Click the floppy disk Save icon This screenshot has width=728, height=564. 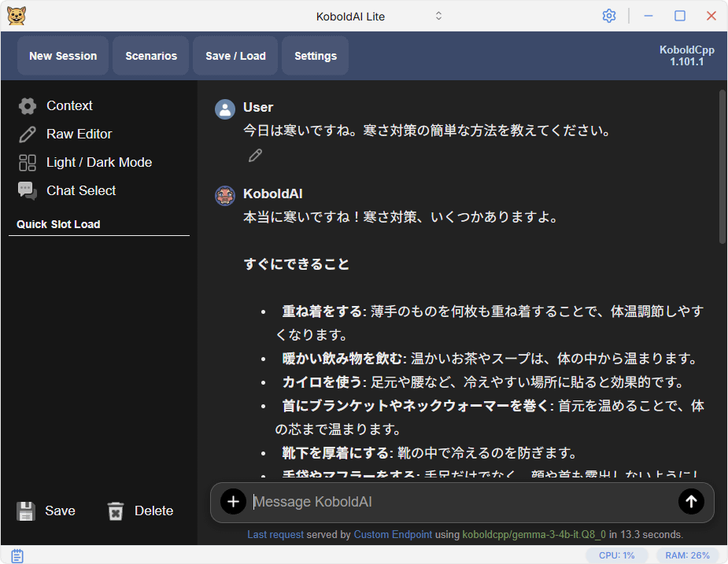[27, 511]
